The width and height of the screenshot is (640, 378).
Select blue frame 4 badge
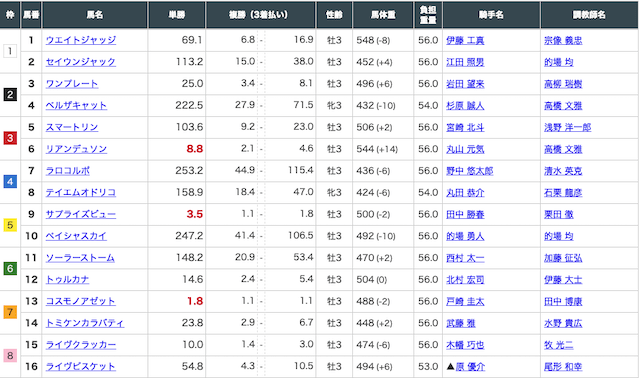click(10, 182)
